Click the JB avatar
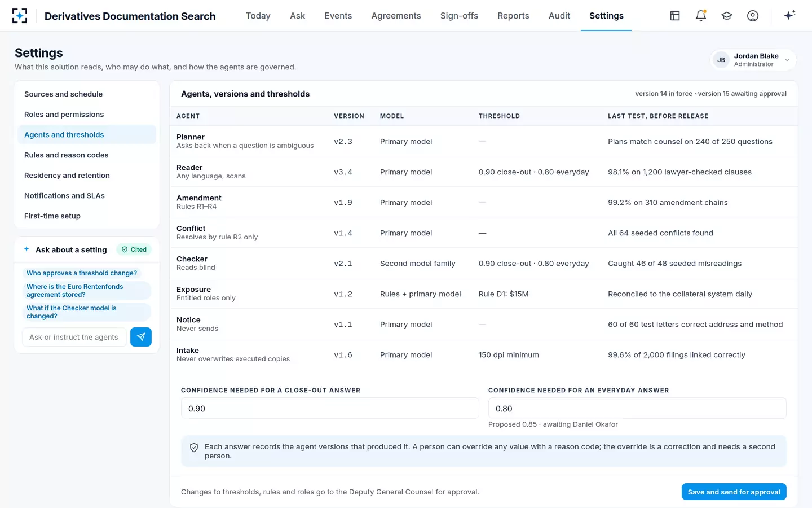 [721, 60]
